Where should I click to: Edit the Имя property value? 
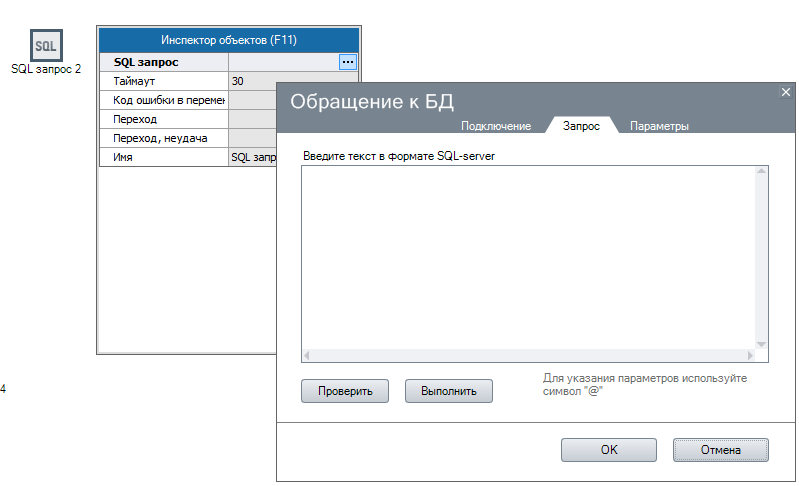[252, 157]
